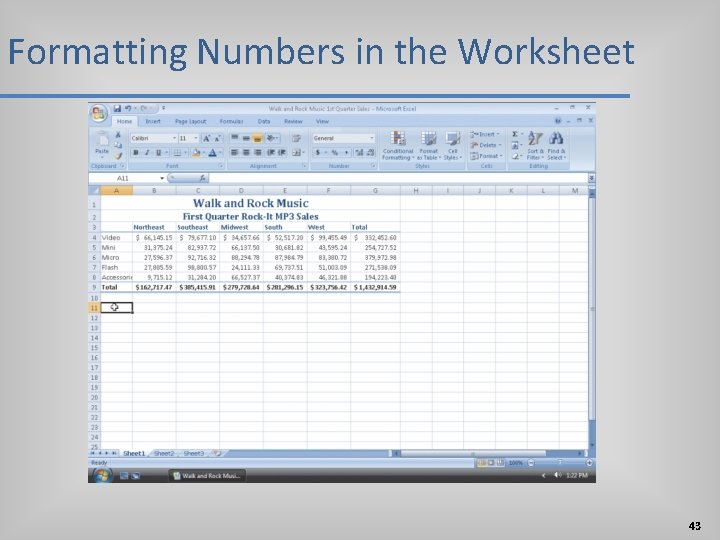Select the Format Painter brush

coord(118,156)
